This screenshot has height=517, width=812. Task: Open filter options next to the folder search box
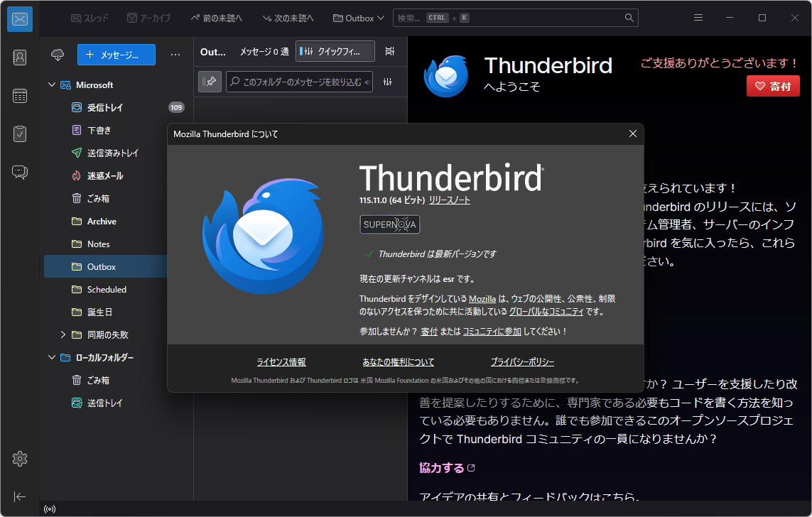(388, 82)
